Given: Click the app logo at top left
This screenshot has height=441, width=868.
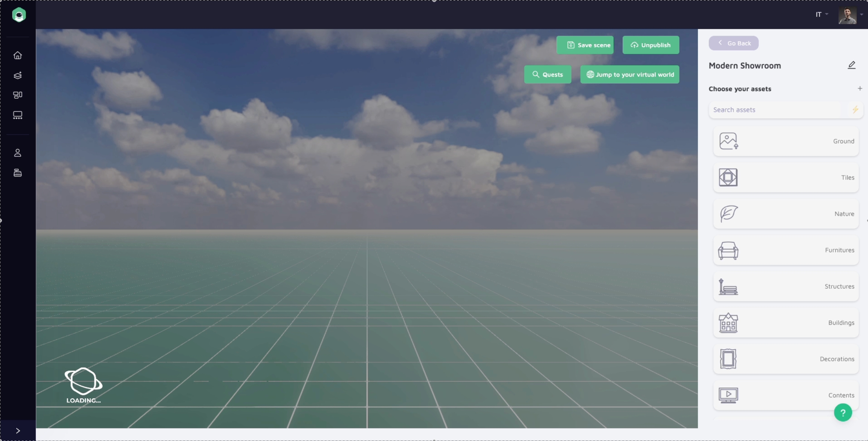Looking at the screenshot, I should point(18,15).
